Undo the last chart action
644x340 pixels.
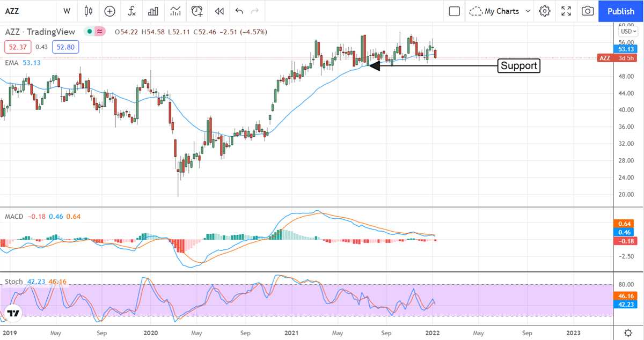click(x=239, y=11)
